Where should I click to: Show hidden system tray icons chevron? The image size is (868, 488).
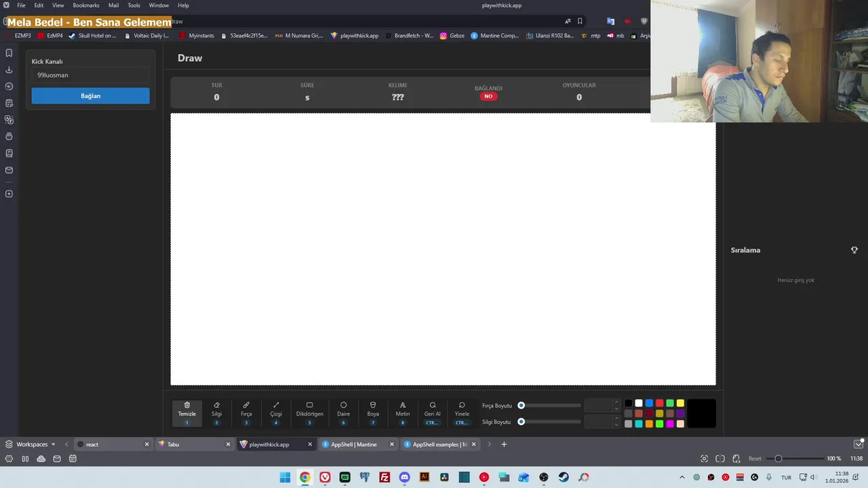[x=682, y=477]
